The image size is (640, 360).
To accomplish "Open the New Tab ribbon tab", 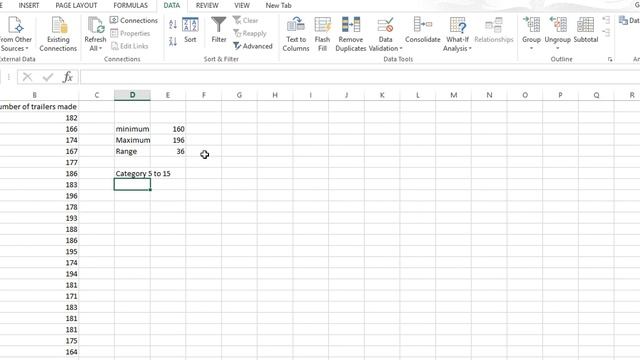I will [x=278, y=5].
